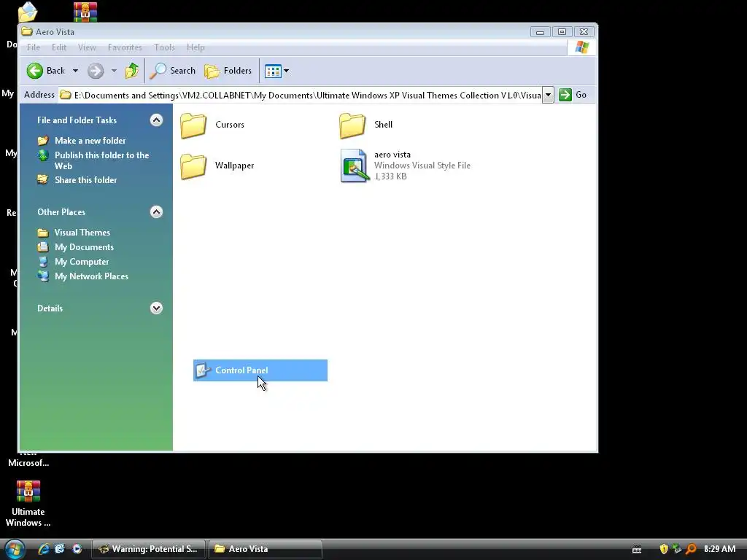The height and width of the screenshot is (560, 747).
Task: Click the network connection tray icon
Action: [x=677, y=549]
